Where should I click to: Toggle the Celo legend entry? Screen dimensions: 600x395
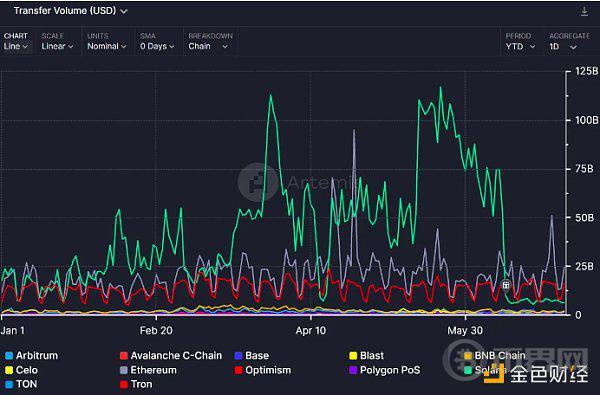tap(21, 370)
